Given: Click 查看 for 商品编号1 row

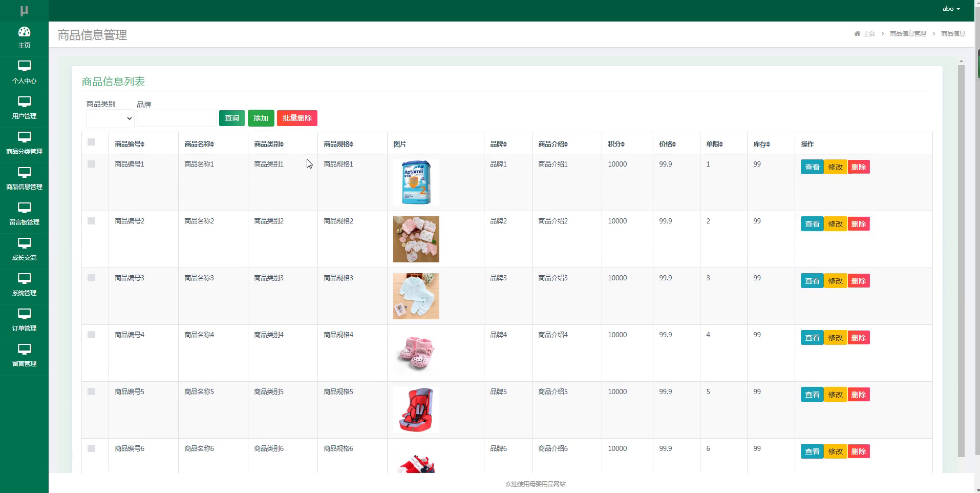Looking at the screenshot, I should 812,167.
